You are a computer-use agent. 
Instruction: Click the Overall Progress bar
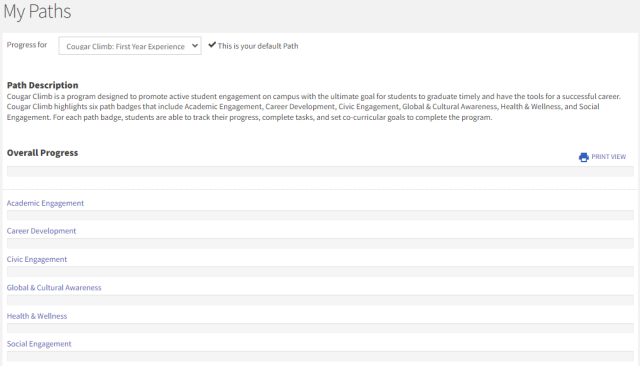(x=320, y=171)
